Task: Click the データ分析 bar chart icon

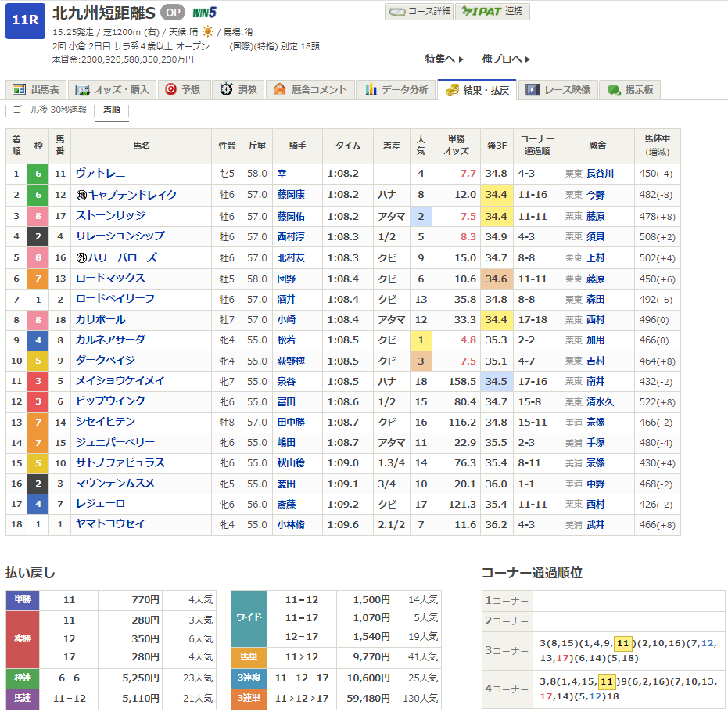Action: [371, 90]
